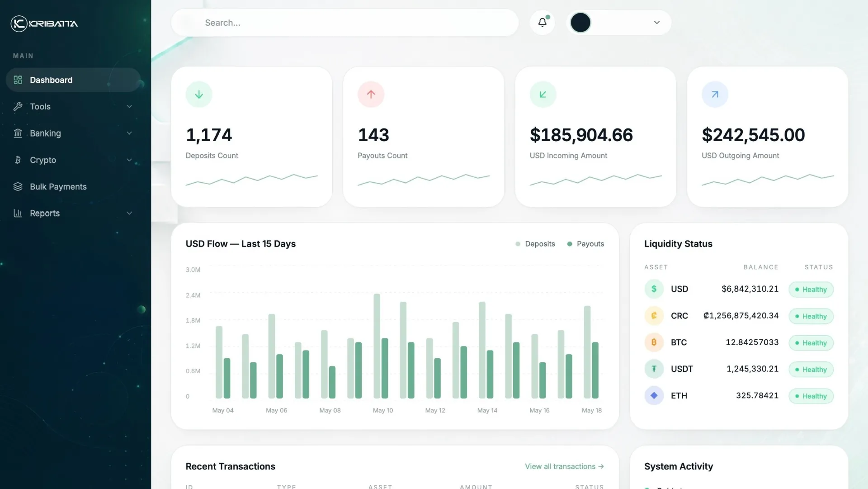Click the ETH ethereum asset icon
The height and width of the screenshot is (489, 868).
(654, 396)
